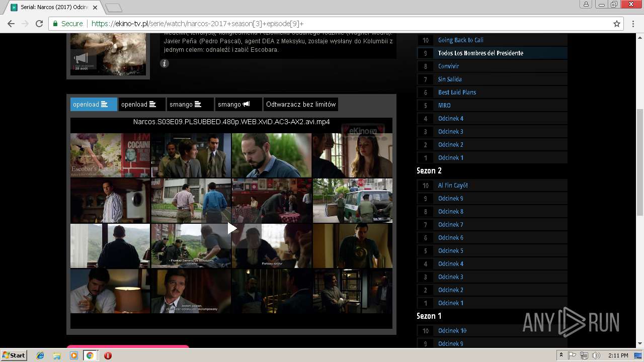Click the browser Back arrow
The image size is (644, 362).
point(11,24)
